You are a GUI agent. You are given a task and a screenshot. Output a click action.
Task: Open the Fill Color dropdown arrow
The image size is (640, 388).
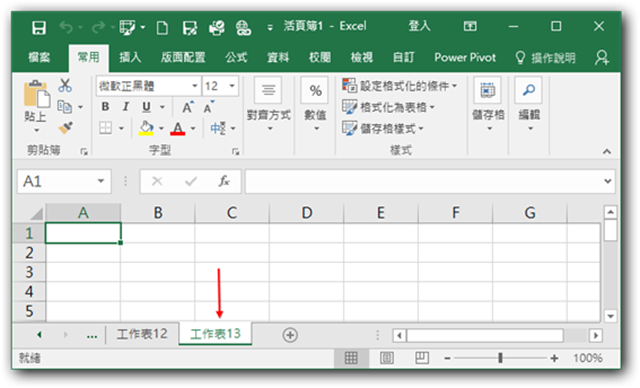click(x=161, y=129)
